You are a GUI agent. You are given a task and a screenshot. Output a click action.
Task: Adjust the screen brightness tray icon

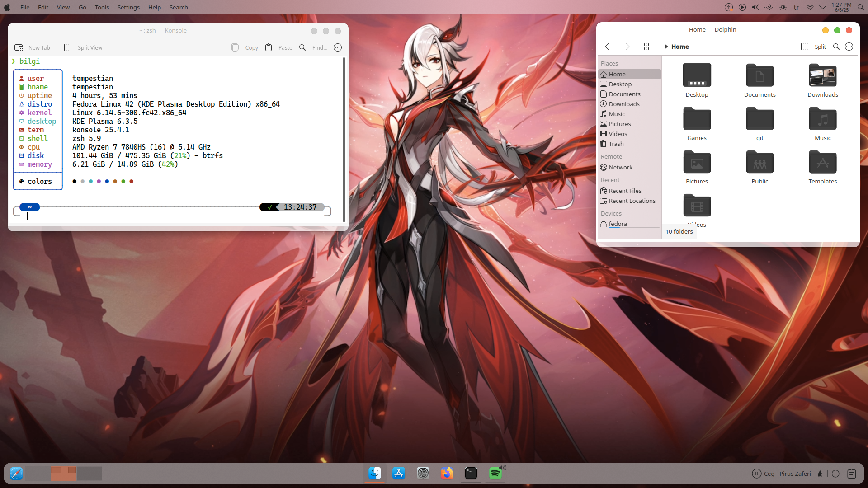coord(783,7)
